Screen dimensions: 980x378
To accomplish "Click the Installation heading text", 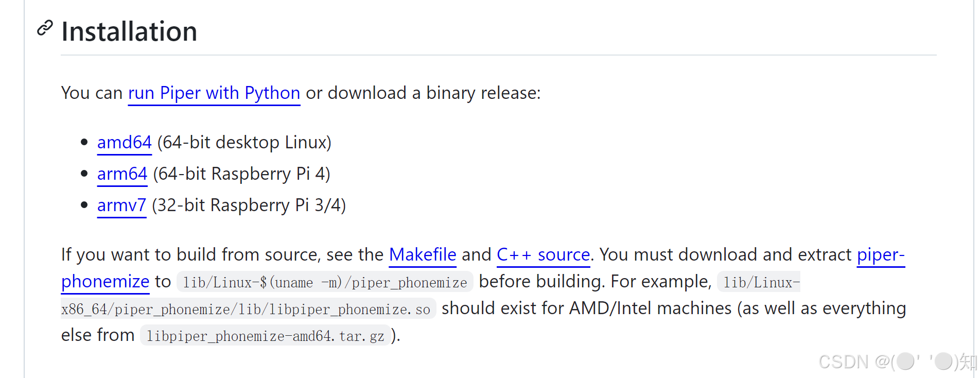I will [x=129, y=31].
